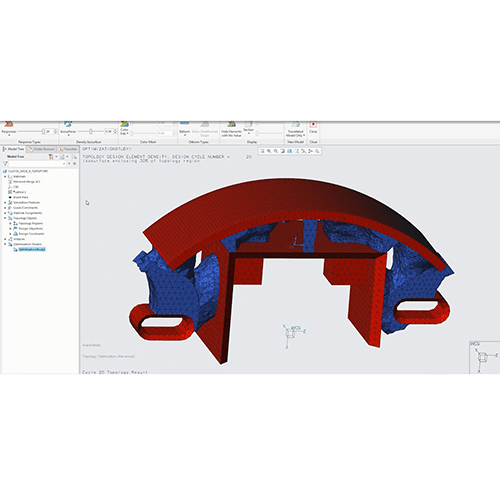Screen dimensions: 500x491
Task: Click the OPTIMIZATIONSTUDY1 window title text
Action: point(107,149)
